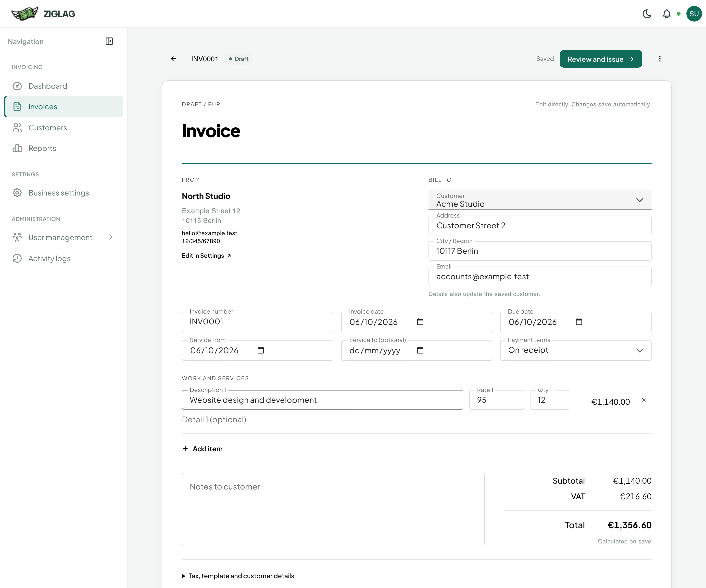Open the SU user avatar menu
Image resolution: width=706 pixels, height=588 pixels.
click(694, 14)
